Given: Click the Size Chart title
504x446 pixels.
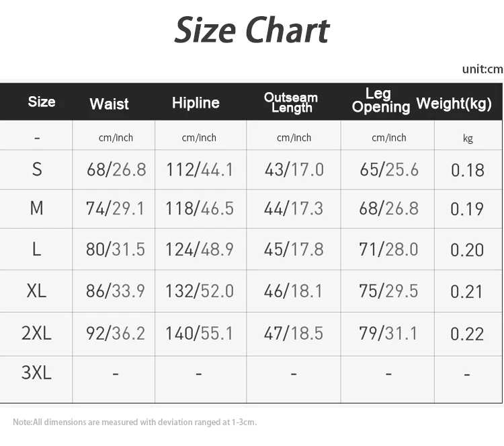Looking at the screenshot, I should click(x=252, y=30).
